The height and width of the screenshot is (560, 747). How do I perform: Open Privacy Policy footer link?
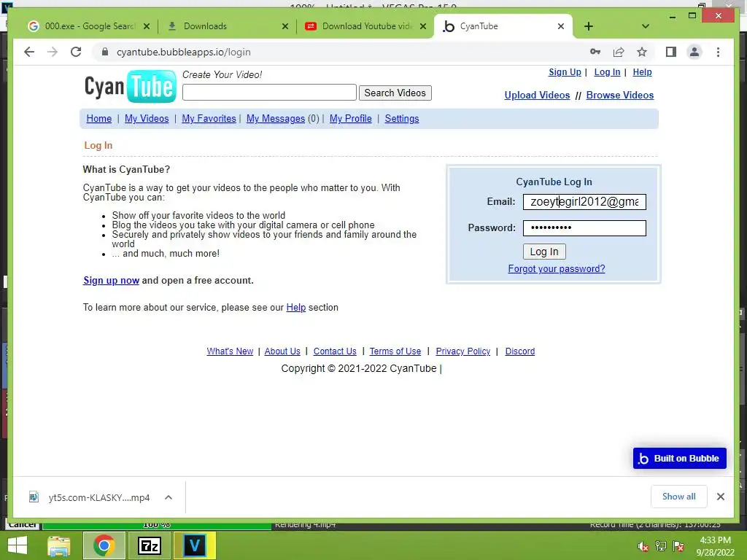tap(462, 351)
